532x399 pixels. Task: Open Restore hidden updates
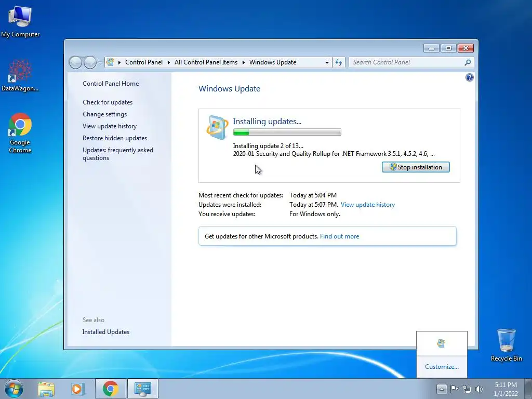point(115,138)
